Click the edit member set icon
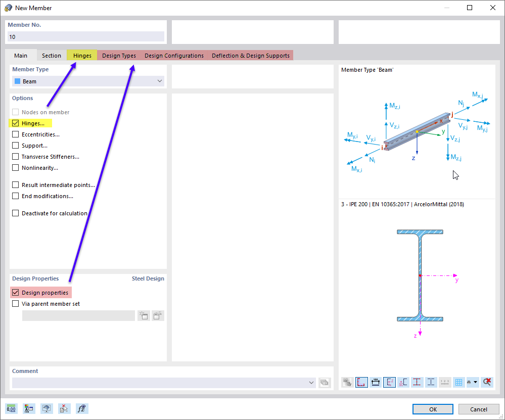505x420 pixels. (x=158, y=316)
